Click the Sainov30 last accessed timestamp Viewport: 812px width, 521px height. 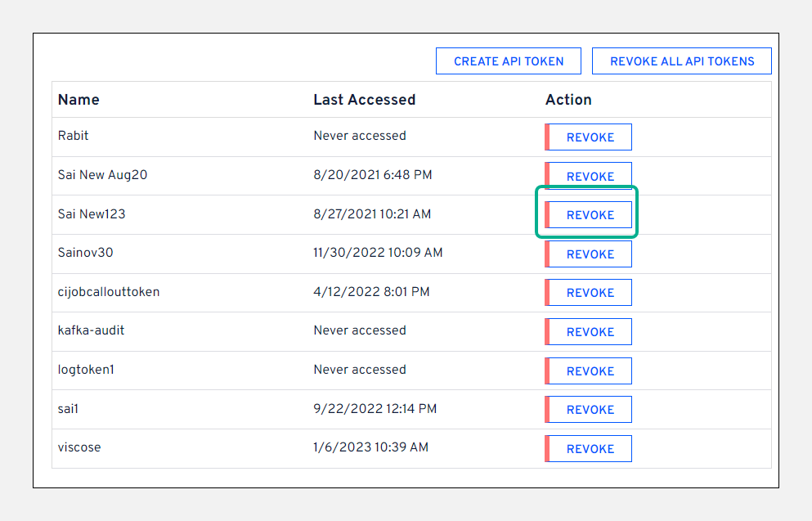coord(378,253)
